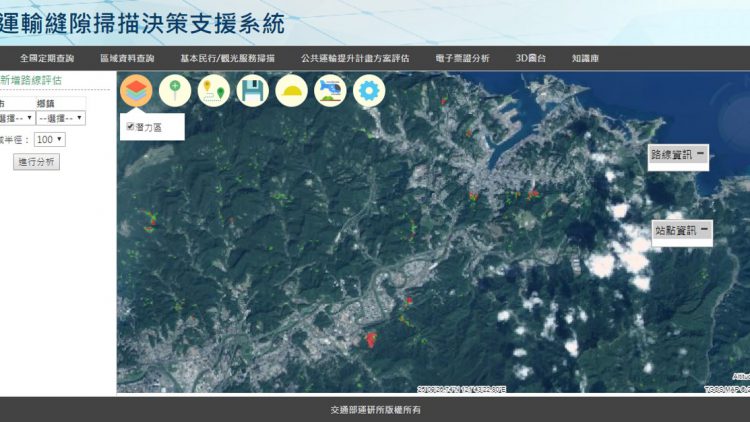750x422 pixels.
Task: Click the 新增路線評估 heading
Action: 31,80
